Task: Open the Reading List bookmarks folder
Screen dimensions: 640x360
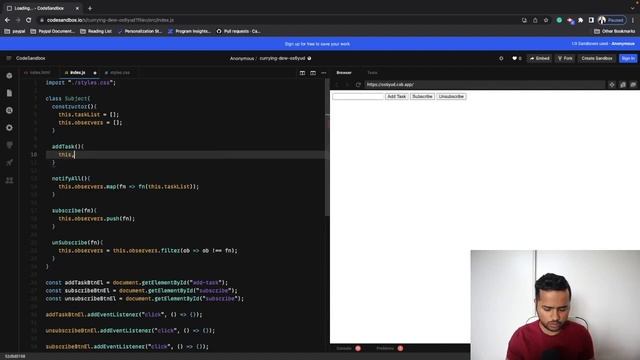Action: [x=96, y=31]
